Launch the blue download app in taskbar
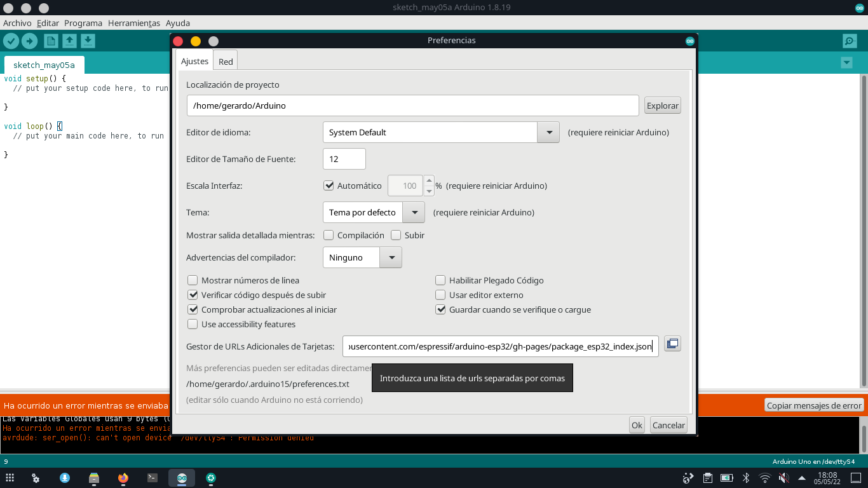868x488 pixels. pyautogui.click(x=65, y=478)
